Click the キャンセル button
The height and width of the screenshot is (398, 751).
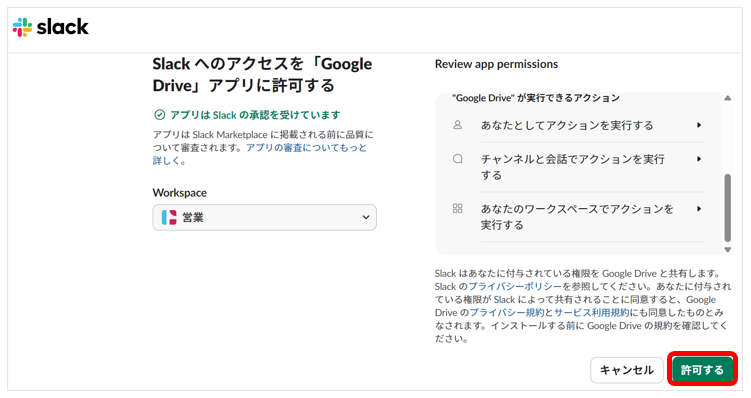click(626, 370)
